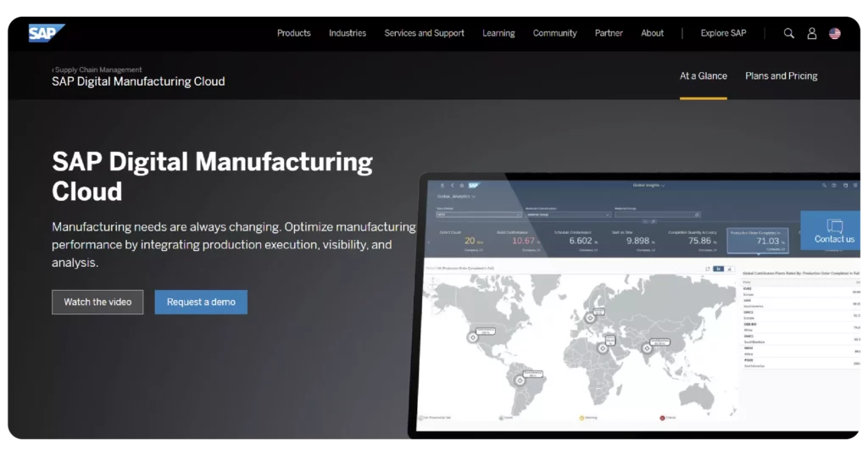Open the Products menu
The image size is (868, 456).
[x=294, y=33]
